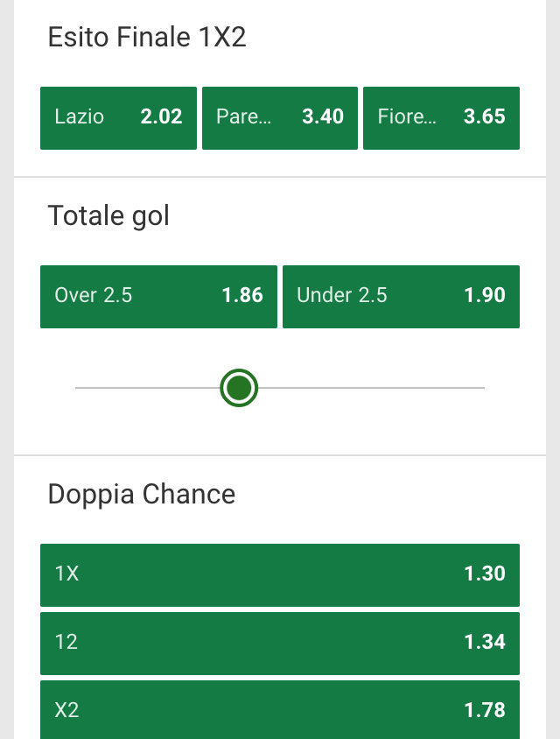Click the 1.30 odds number
This screenshot has height=739, width=560.
[485, 574]
